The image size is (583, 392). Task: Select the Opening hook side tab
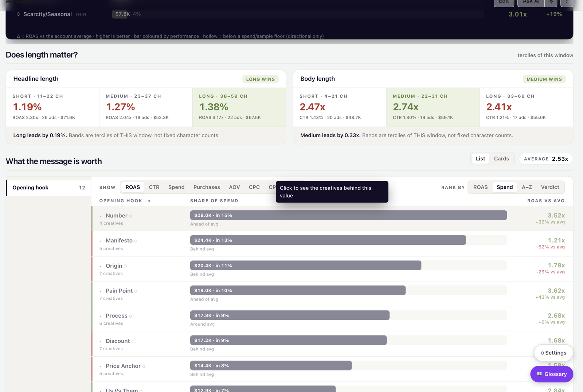click(x=48, y=188)
